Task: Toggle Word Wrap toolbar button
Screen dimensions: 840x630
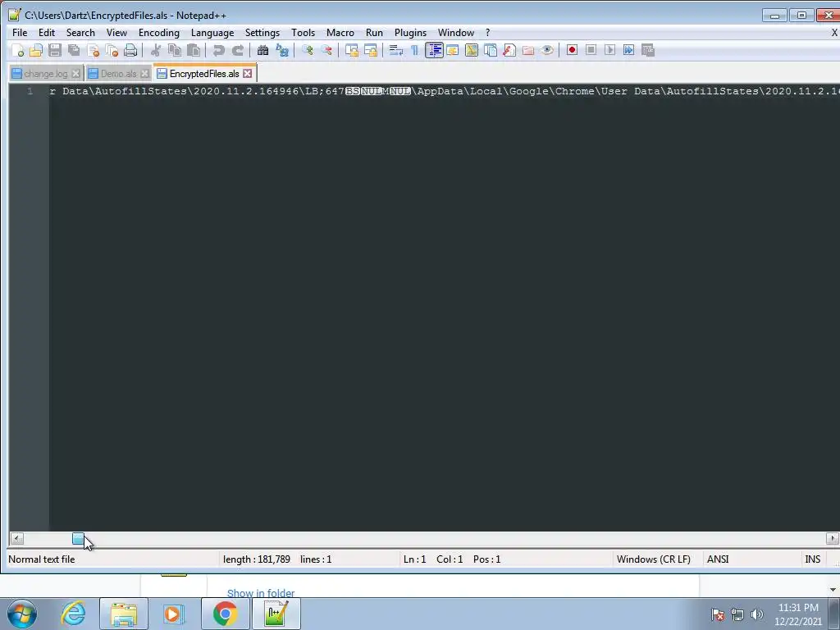Action: coord(396,50)
